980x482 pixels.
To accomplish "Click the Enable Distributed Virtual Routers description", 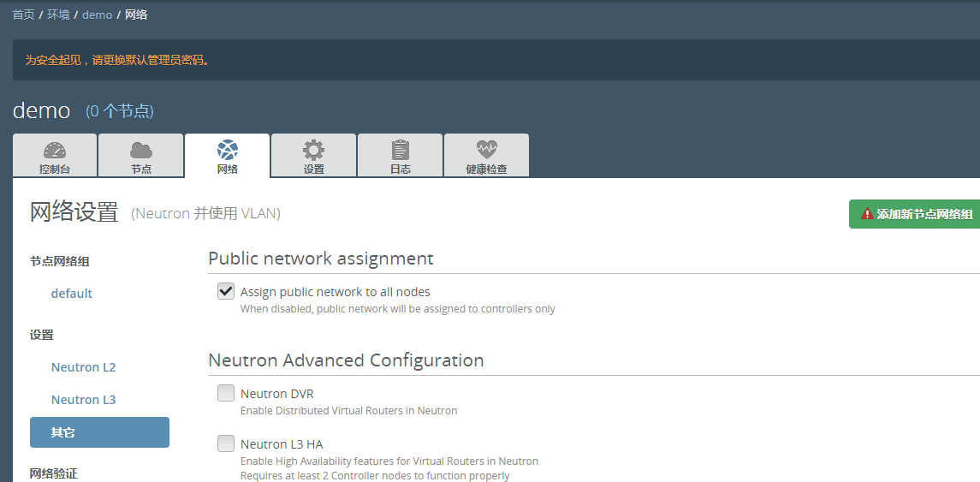I will point(348,411).
